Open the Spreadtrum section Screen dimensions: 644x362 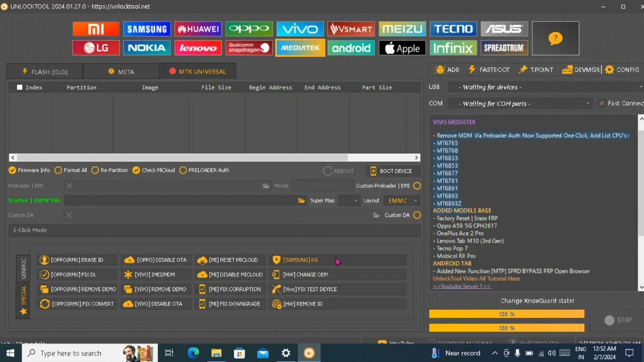504,48
